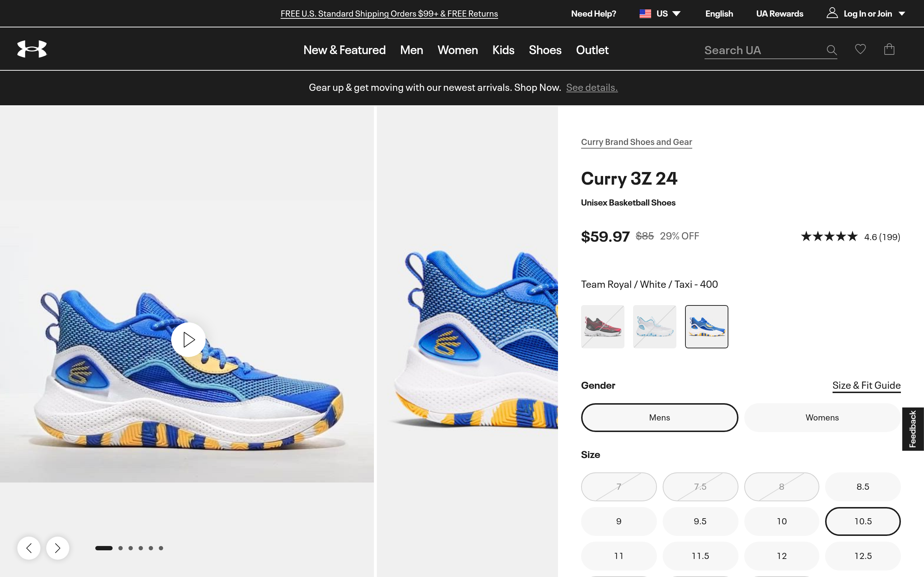Open the Shoes navigation menu

click(545, 50)
